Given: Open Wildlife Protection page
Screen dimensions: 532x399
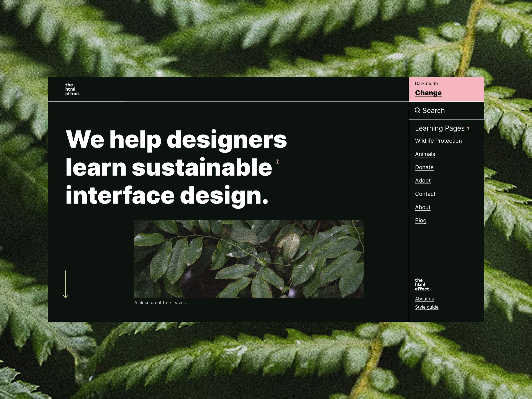Looking at the screenshot, I should point(438,141).
